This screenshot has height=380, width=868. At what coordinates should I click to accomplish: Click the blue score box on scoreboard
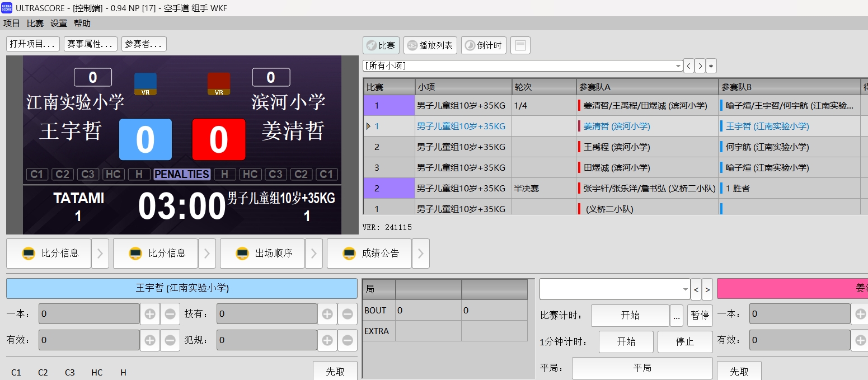pos(146,139)
